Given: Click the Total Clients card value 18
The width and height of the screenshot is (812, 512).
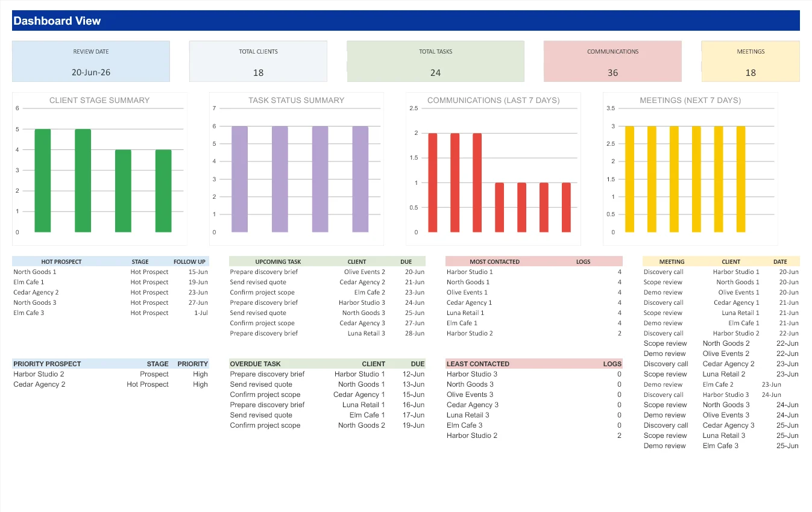Looking at the screenshot, I should [x=258, y=73].
